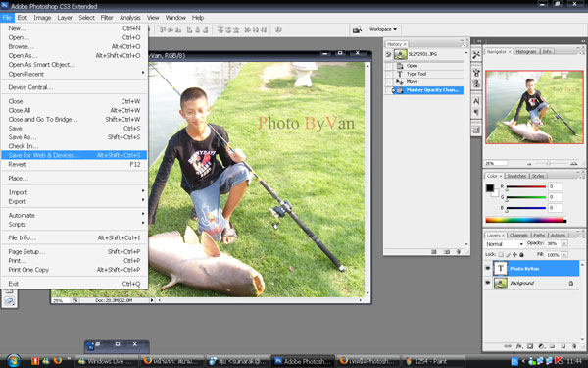Click the Windows Start orb
Screen dimensions: 588x368
13,361
